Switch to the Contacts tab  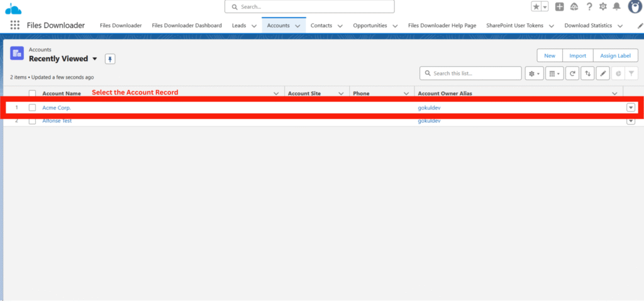[321, 25]
